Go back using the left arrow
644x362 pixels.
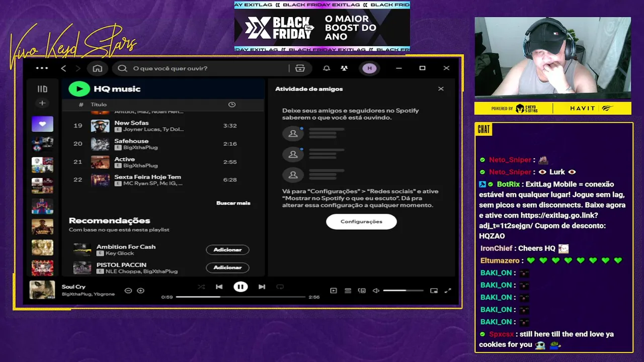tap(63, 68)
